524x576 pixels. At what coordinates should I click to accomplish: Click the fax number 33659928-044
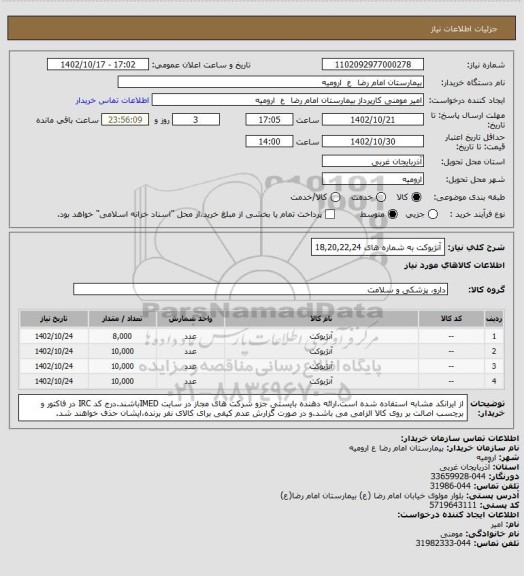click(x=458, y=476)
